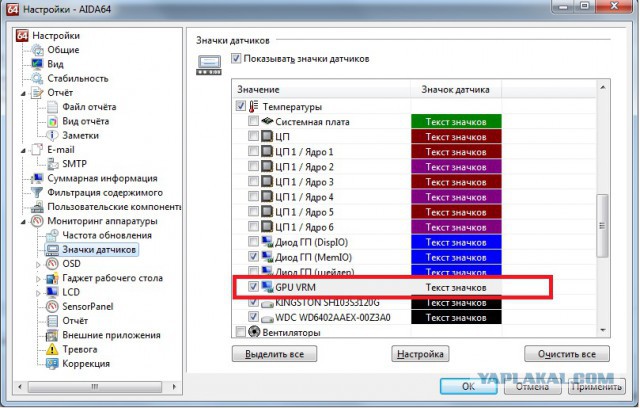The height and width of the screenshot is (408, 640).
Task: Click the Отмена button
Action: [532, 386]
